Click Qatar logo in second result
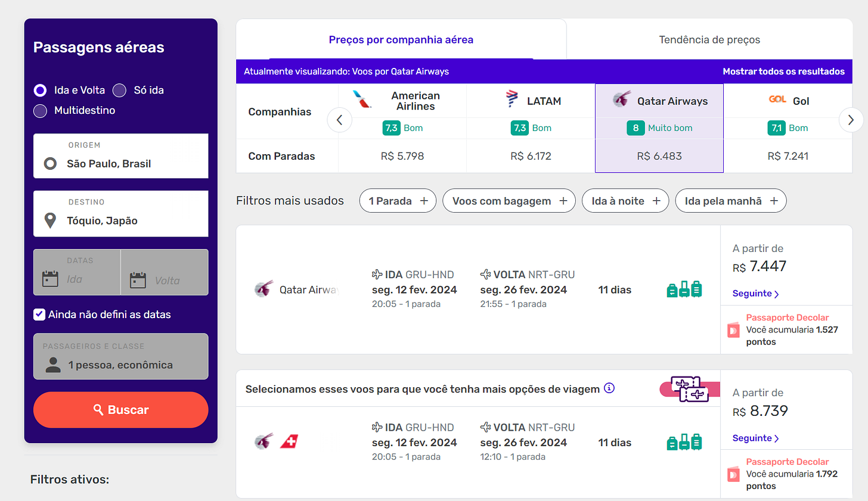The image size is (868, 501). coord(263,441)
